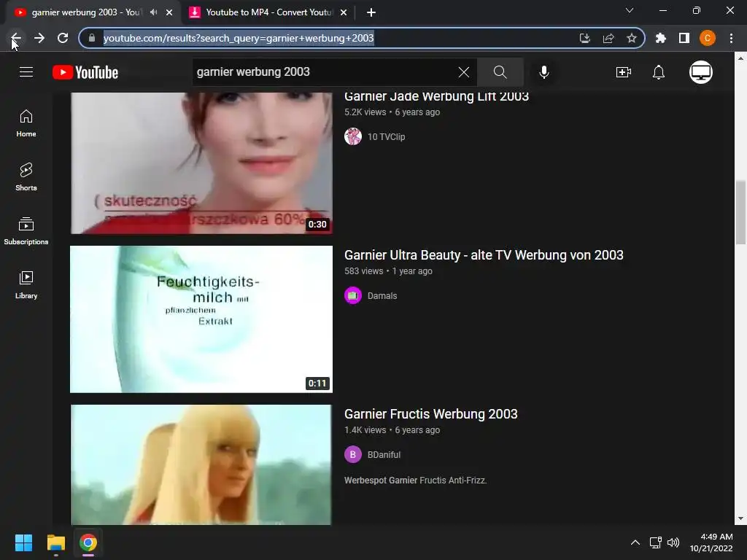Open the tab search chevron
Screen dimensions: 747x560
[x=630, y=10]
